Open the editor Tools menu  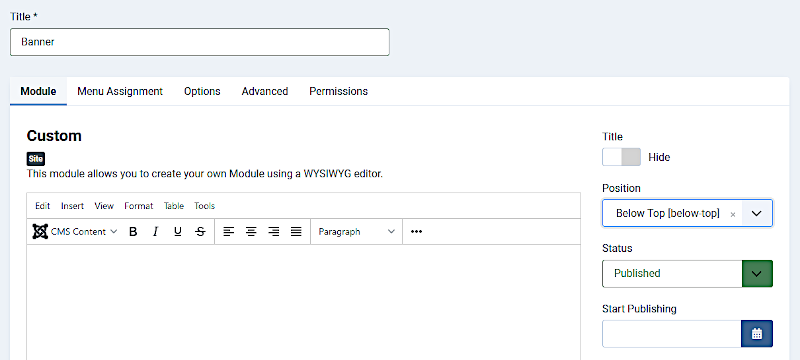pyautogui.click(x=205, y=206)
